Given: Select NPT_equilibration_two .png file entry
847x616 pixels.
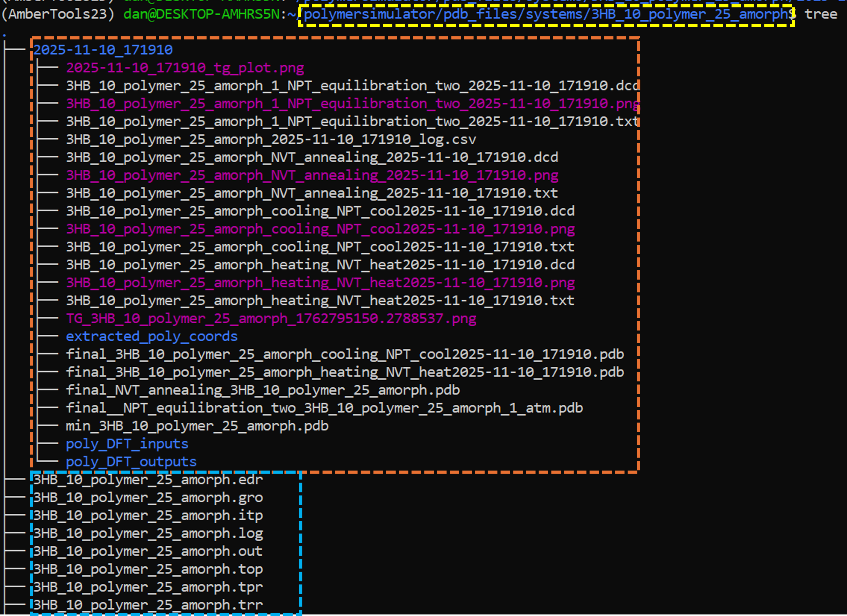Looking at the screenshot, I should click(x=353, y=104).
